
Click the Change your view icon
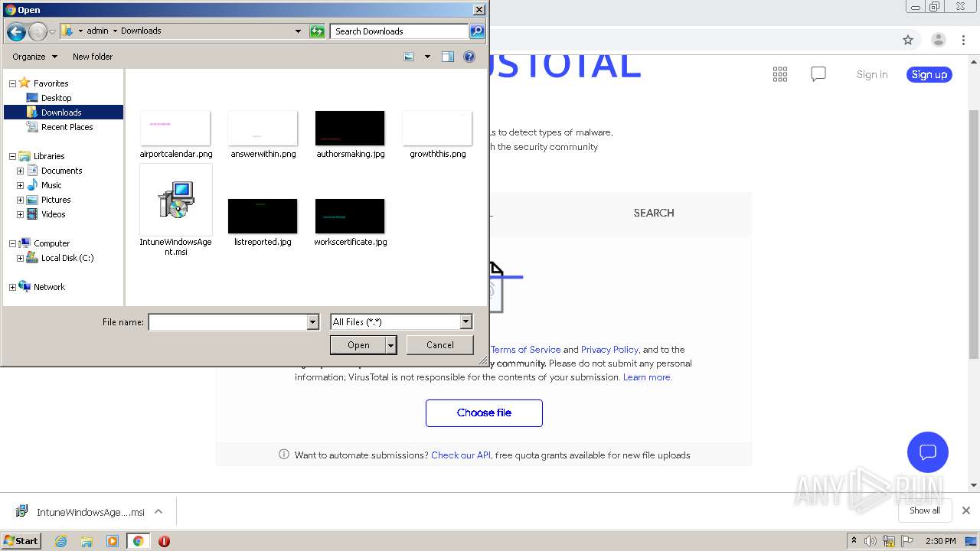coord(409,57)
